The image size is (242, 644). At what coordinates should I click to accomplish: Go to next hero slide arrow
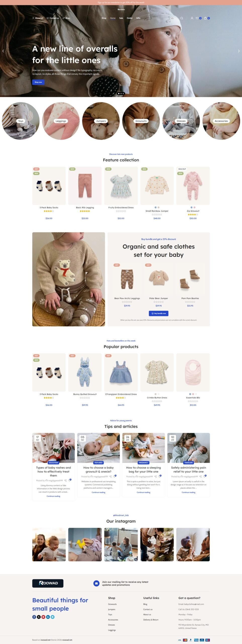pos(239,51)
